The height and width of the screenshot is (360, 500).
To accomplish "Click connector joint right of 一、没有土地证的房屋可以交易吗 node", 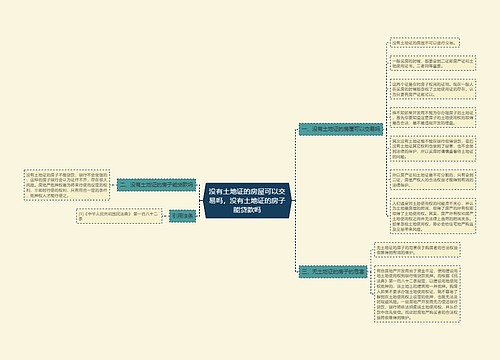I will coord(387,129).
